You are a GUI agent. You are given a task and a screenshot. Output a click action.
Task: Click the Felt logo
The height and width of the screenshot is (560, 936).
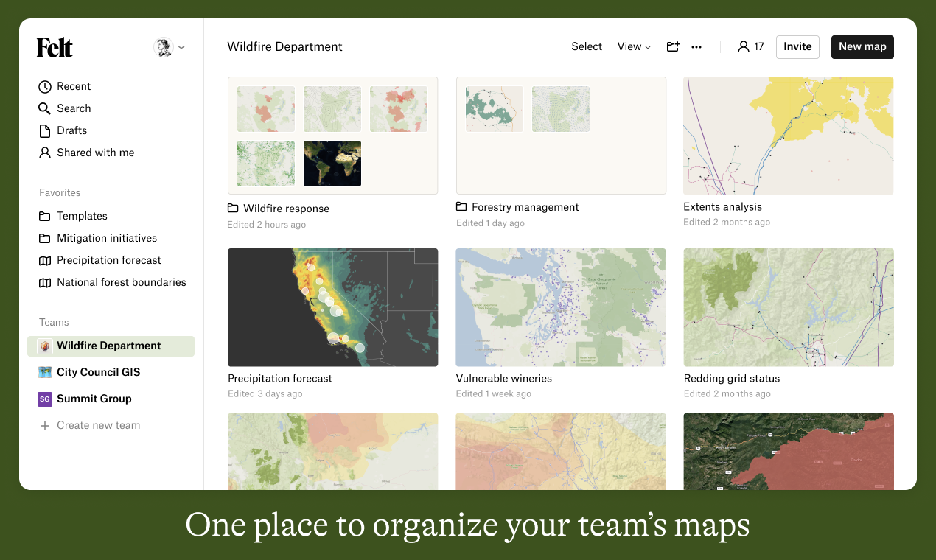[55, 48]
